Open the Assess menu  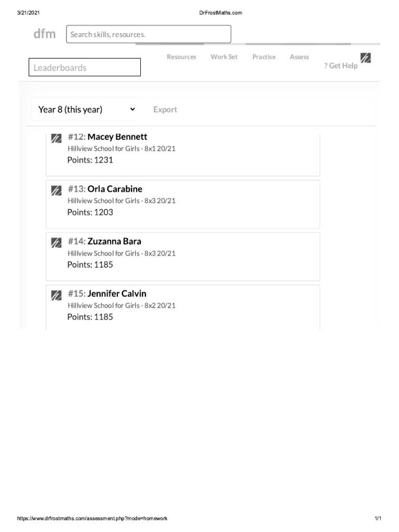click(x=299, y=57)
